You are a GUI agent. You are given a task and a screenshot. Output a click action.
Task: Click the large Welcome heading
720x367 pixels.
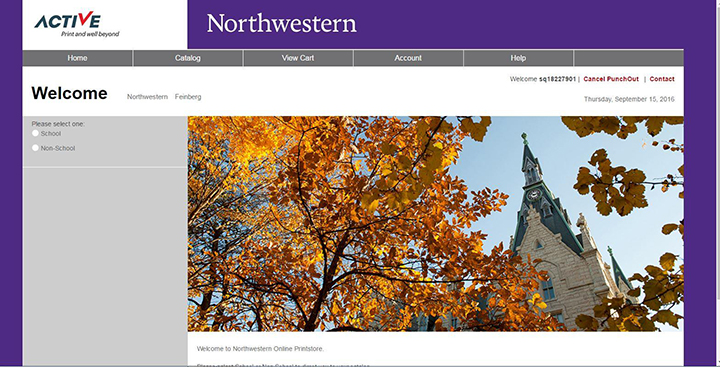click(69, 93)
